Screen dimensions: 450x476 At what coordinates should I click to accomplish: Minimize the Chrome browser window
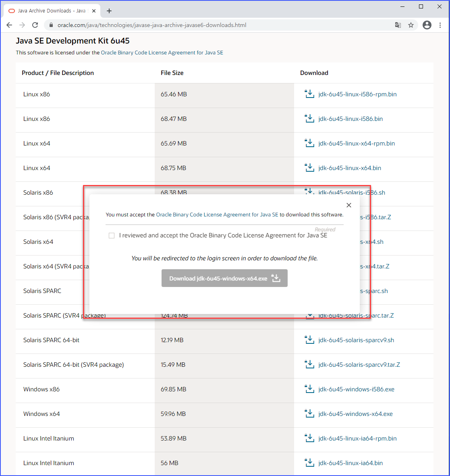(x=402, y=6)
